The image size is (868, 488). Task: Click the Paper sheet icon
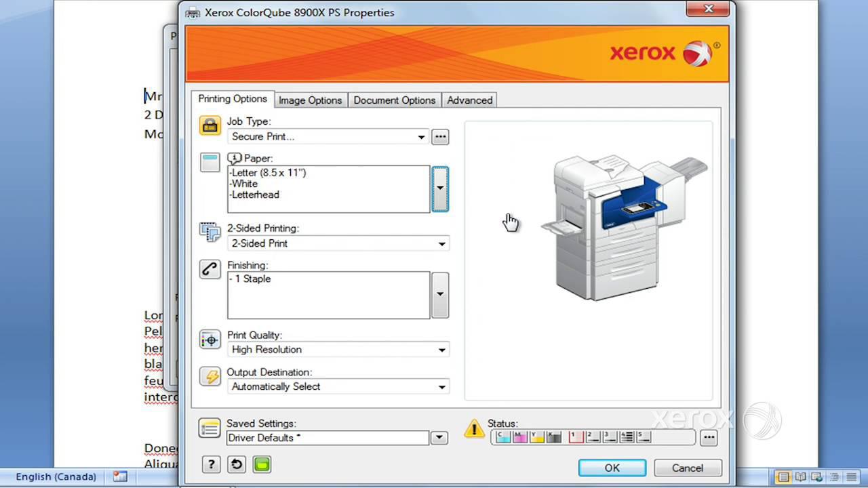[210, 163]
